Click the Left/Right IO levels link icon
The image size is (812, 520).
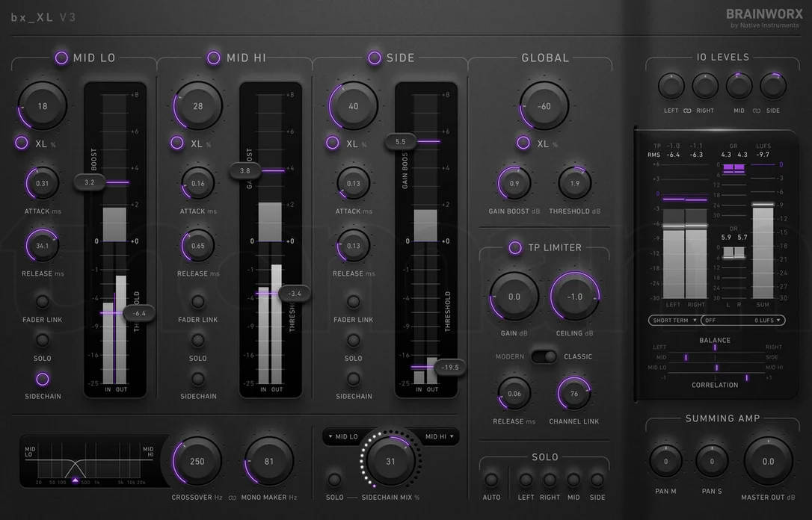coord(687,111)
